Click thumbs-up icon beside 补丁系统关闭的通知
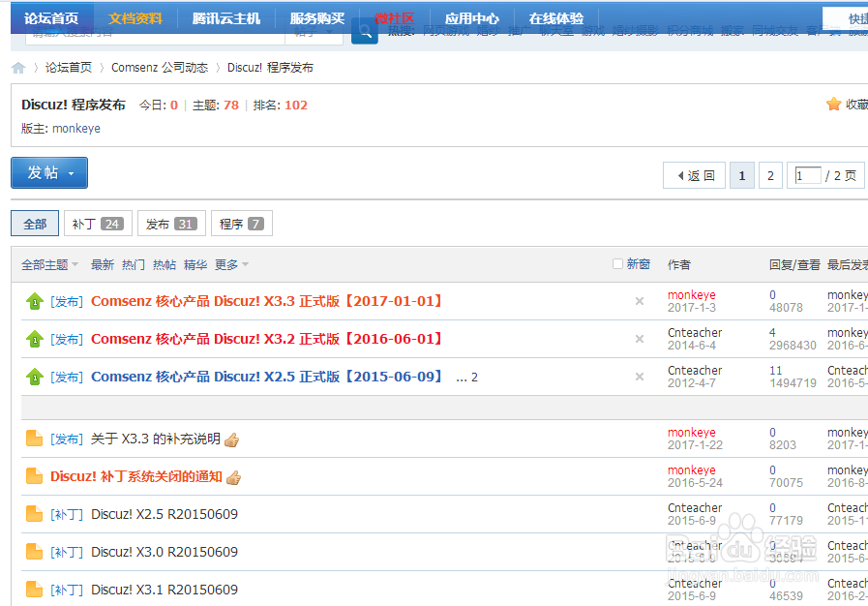 pyautogui.click(x=233, y=477)
